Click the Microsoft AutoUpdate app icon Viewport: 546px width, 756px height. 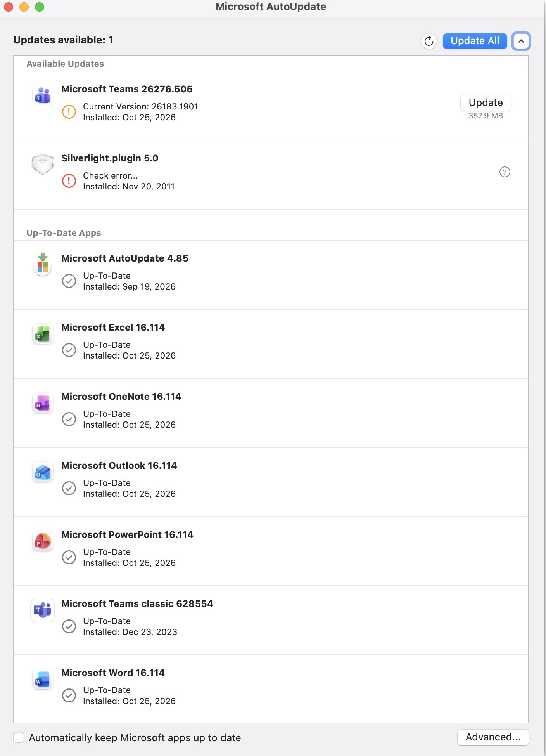tap(43, 265)
